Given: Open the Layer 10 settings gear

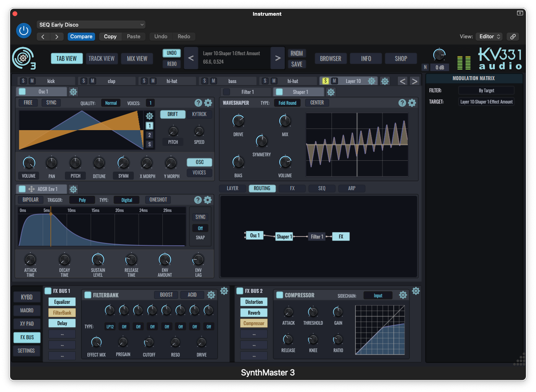Looking at the screenshot, I should tap(372, 81).
